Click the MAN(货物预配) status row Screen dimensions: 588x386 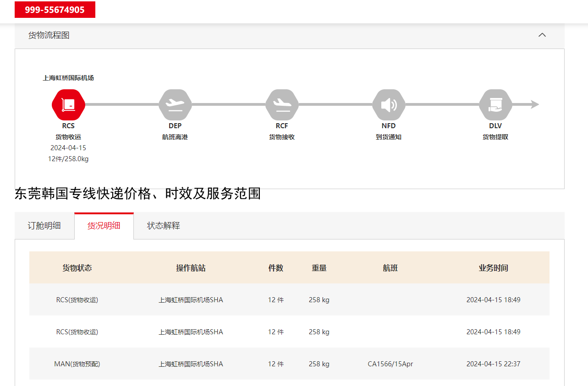point(77,364)
